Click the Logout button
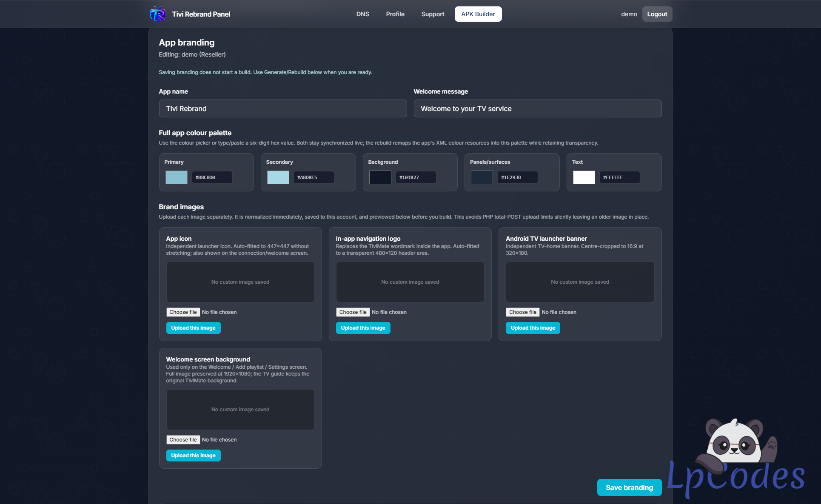 (657, 14)
